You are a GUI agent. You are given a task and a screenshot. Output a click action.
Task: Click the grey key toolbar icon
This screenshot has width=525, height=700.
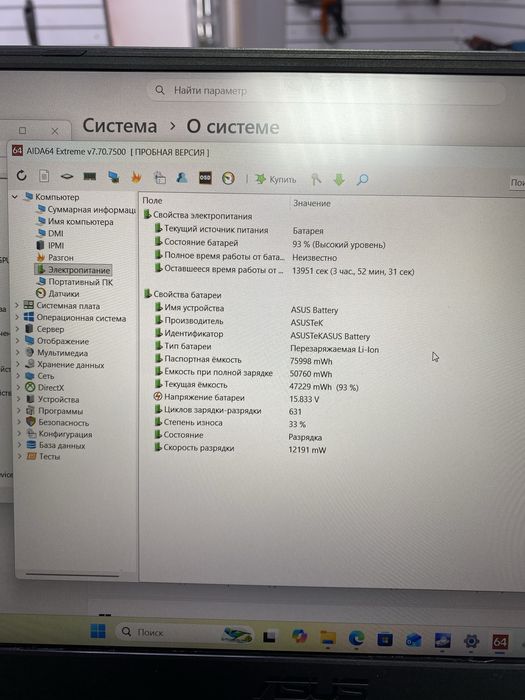[316, 179]
